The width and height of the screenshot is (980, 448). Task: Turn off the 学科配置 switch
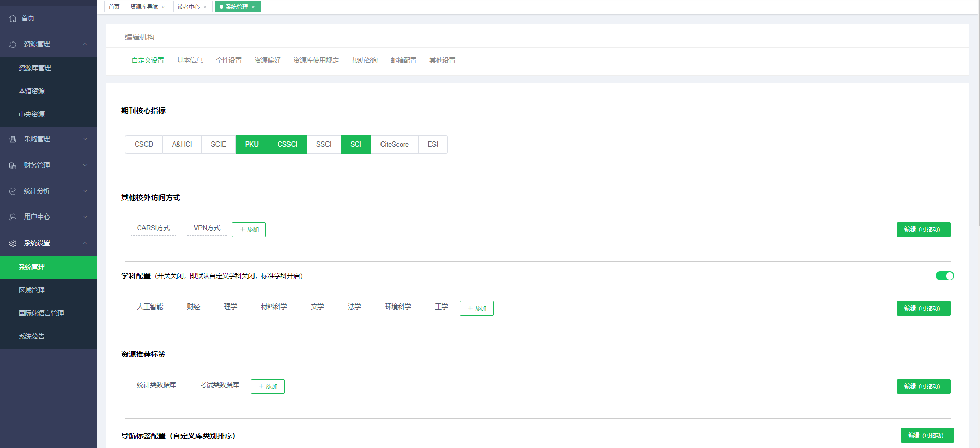pos(945,276)
